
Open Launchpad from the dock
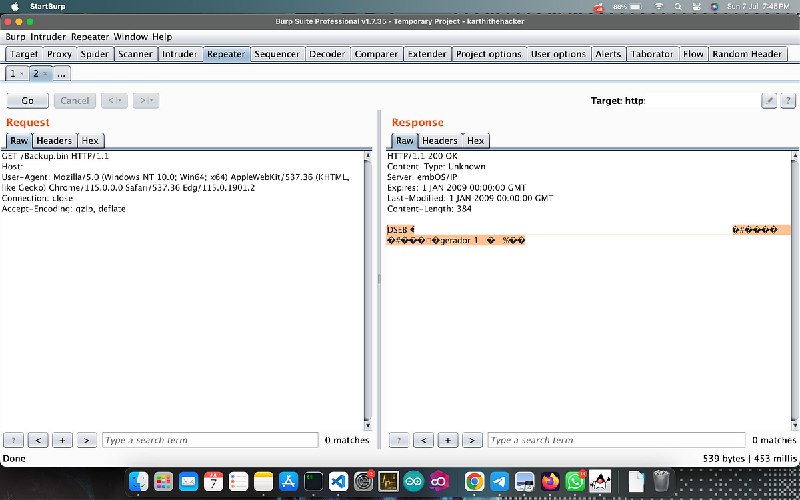(x=163, y=481)
